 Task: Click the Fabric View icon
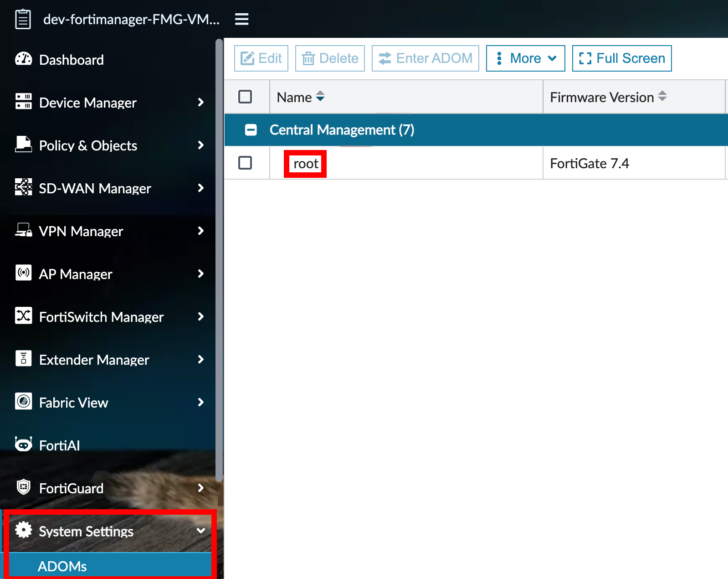click(x=23, y=402)
